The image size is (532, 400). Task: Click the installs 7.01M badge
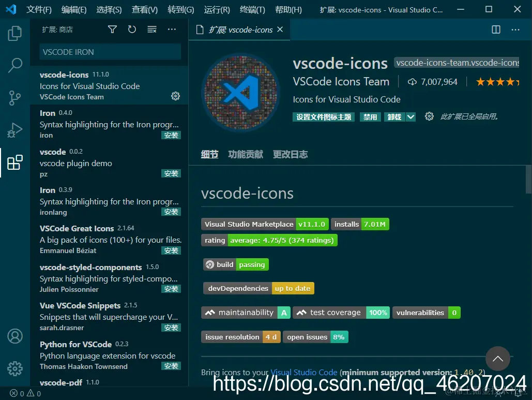click(360, 224)
